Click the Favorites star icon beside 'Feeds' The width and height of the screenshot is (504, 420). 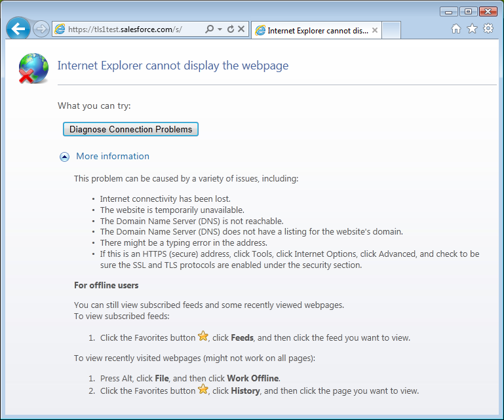pos(203,336)
